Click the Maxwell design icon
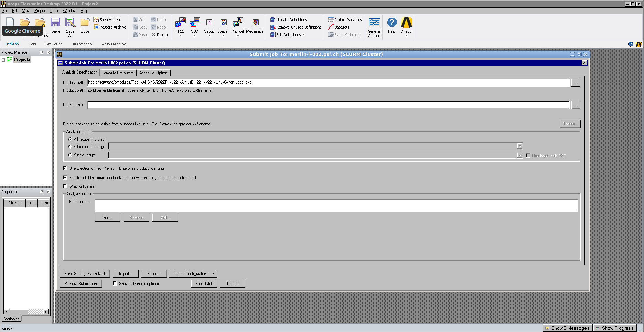 pos(238,23)
